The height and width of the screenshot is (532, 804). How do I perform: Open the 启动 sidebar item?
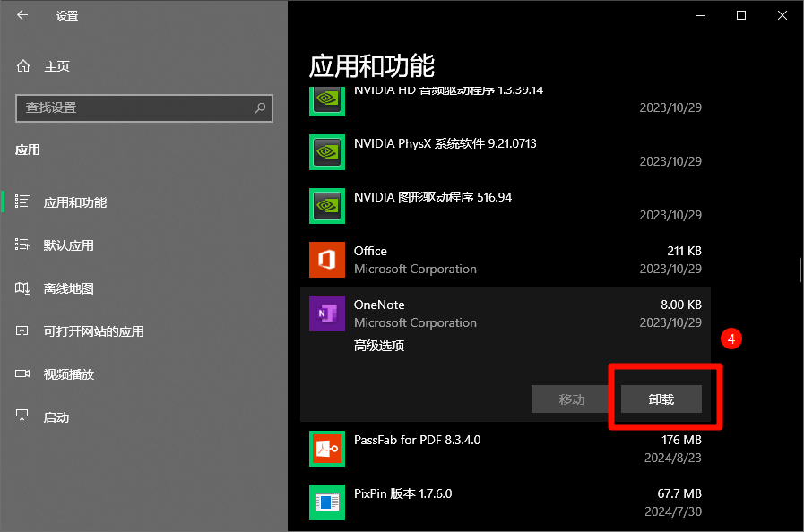(143, 417)
